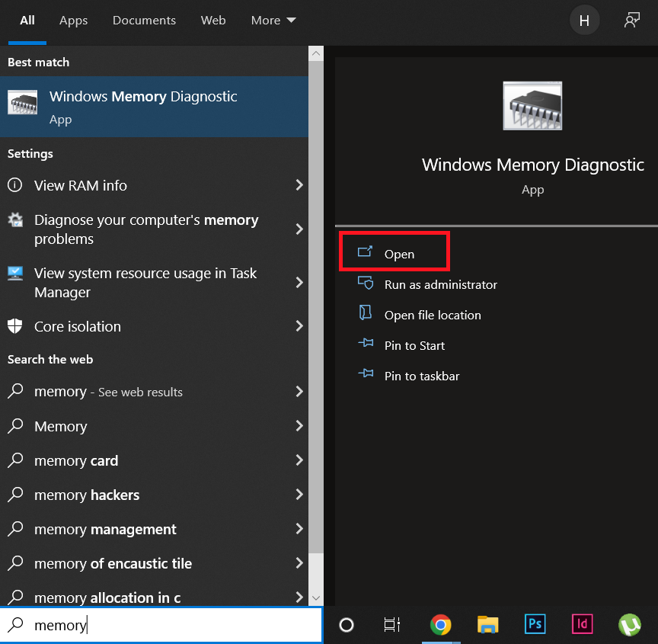Click the results scrollbar down arrow
The height and width of the screenshot is (644, 658).
click(316, 598)
